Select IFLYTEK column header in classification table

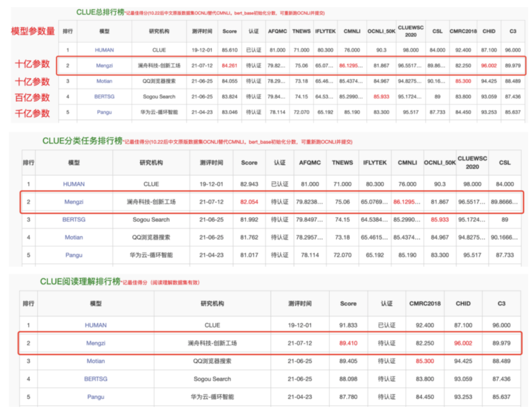[x=374, y=163]
